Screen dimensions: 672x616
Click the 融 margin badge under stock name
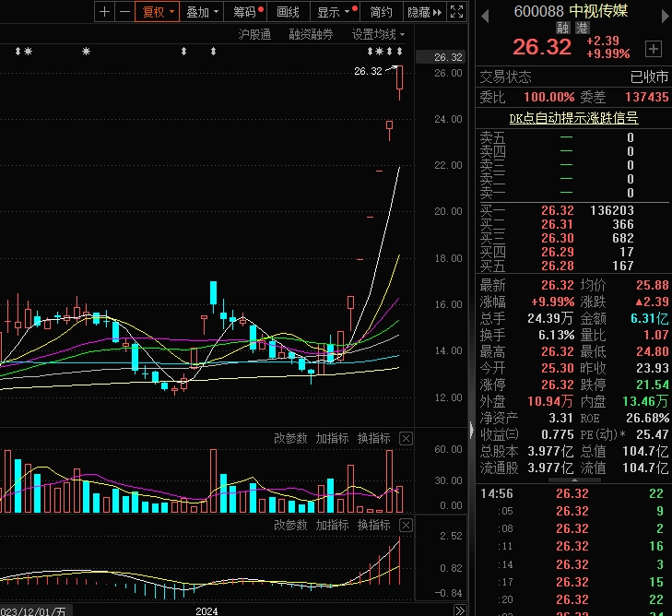point(563,28)
